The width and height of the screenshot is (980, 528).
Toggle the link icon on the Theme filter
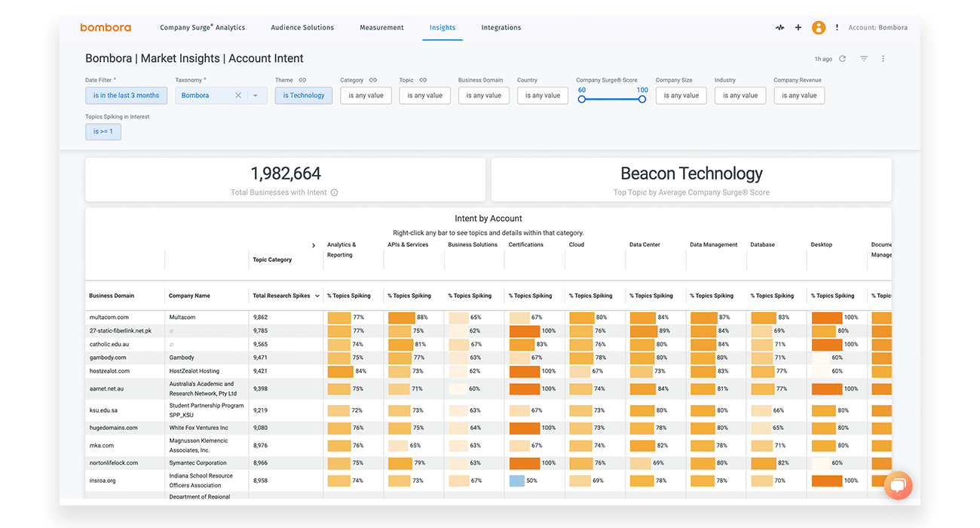point(302,79)
